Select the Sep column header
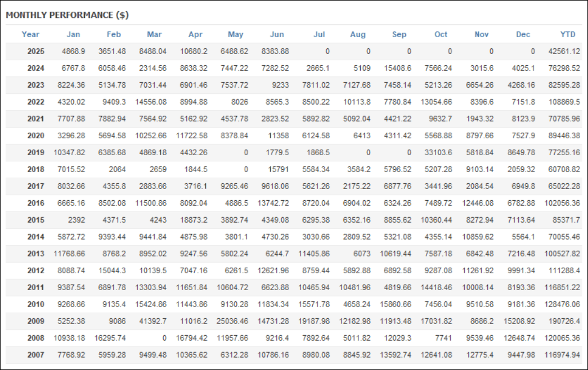Image resolution: width=588 pixels, height=370 pixels. point(400,34)
